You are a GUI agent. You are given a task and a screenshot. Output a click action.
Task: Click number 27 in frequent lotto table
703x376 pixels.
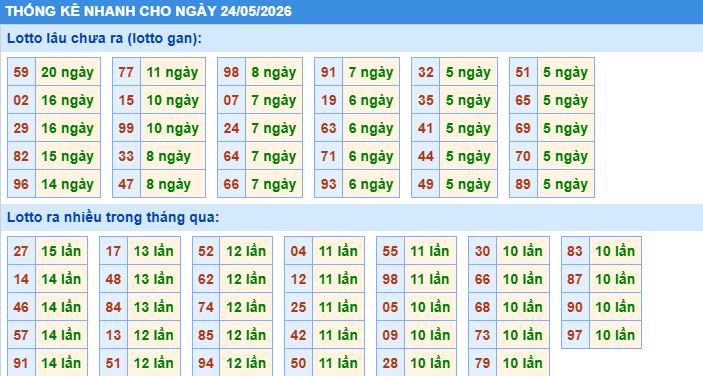coord(21,251)
